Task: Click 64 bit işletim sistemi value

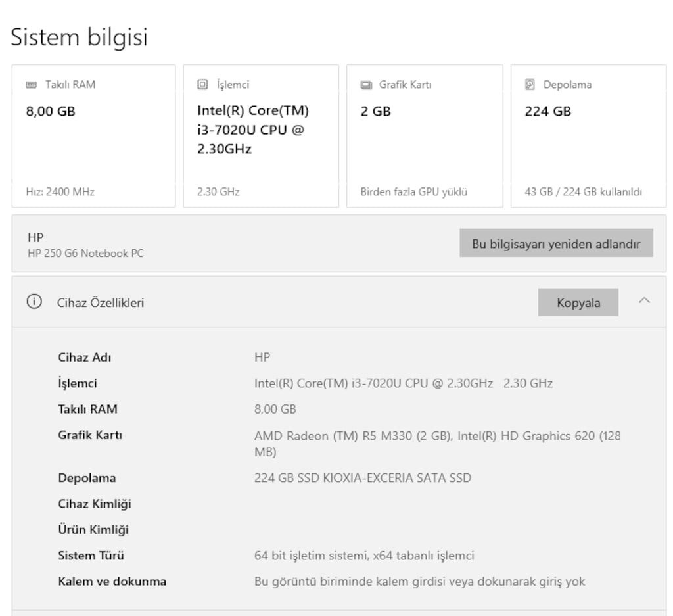Action: click(x=364, y=556)
